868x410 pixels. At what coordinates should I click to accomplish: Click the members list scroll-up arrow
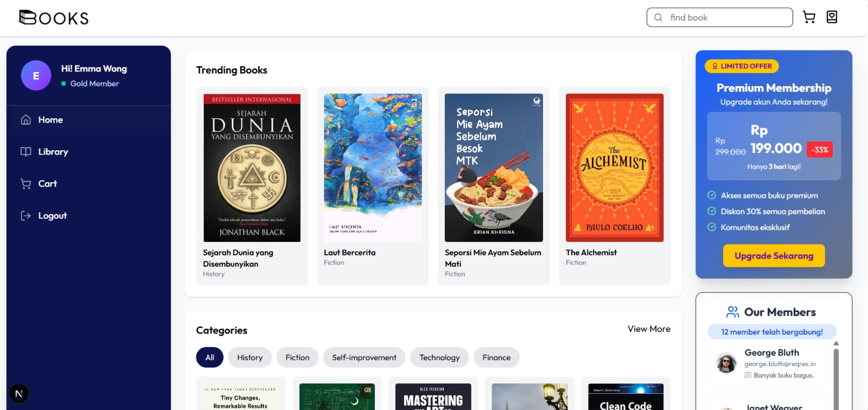coord(836,344)
